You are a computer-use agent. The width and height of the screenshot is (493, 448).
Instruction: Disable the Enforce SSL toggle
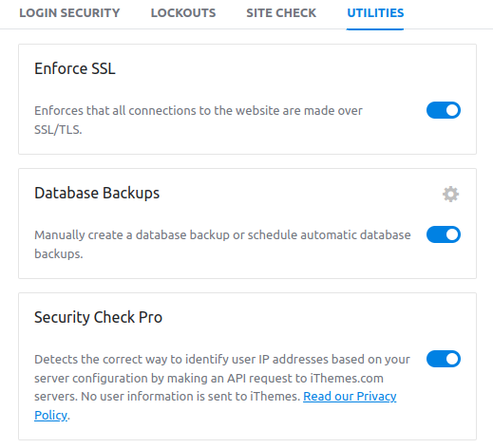(x=444, y=110)
